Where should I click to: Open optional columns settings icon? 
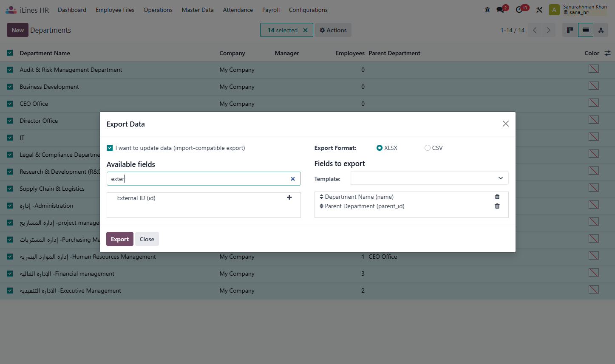pyautogui.click(x=607, y=53)
